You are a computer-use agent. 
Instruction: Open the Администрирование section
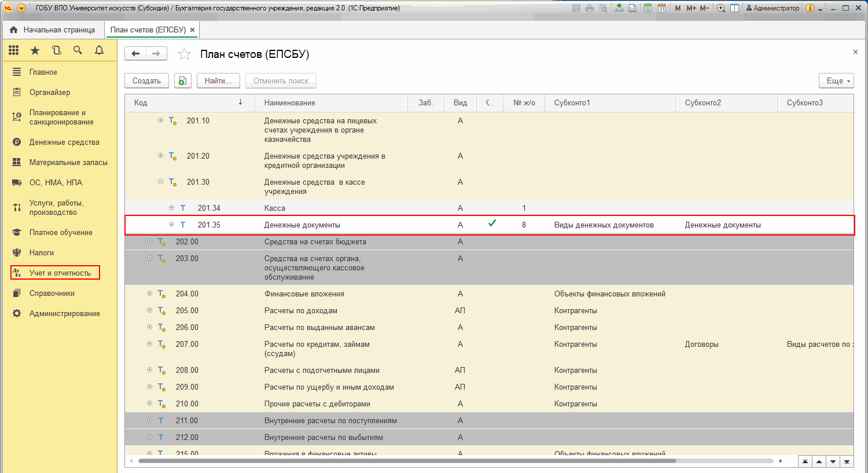[65, 314]
